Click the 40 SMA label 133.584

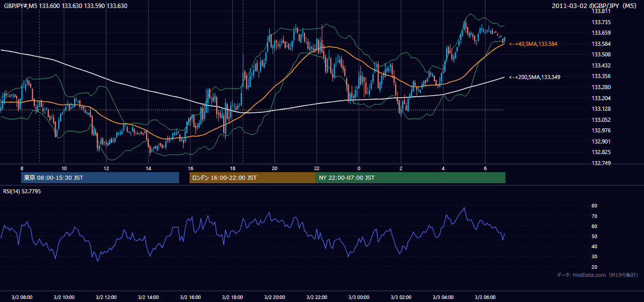533,44
